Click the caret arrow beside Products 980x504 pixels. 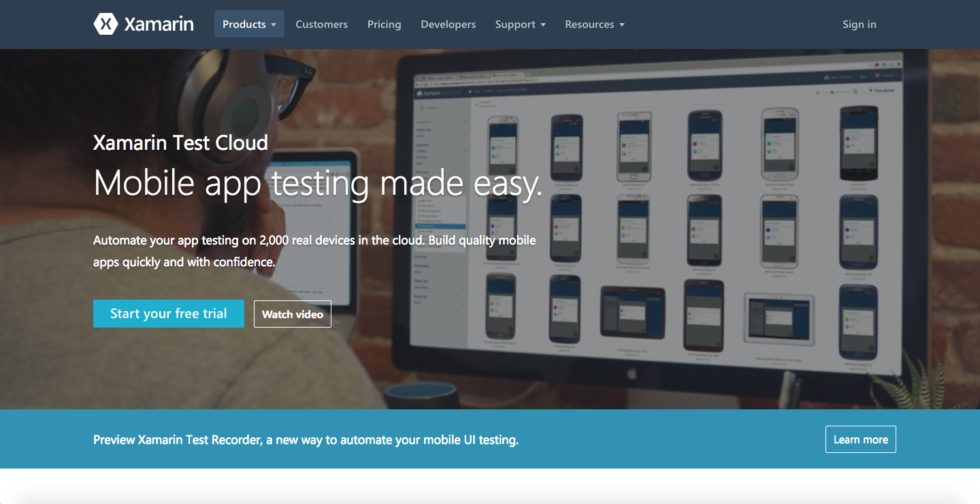[274, 25]
